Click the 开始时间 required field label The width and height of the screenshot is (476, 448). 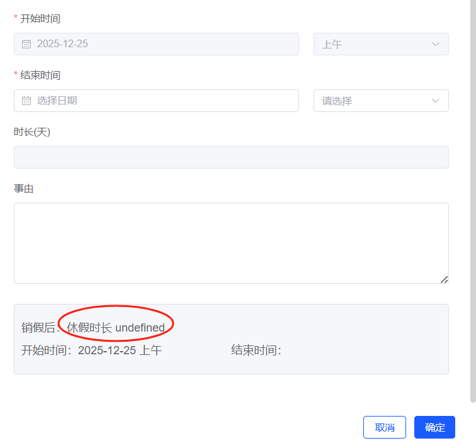[40, 19]
